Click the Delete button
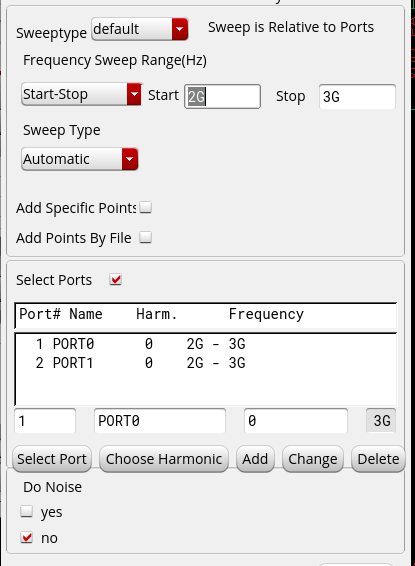Image resolution: width=415 pixels, height=566 pixels. [x=378, y=459]
